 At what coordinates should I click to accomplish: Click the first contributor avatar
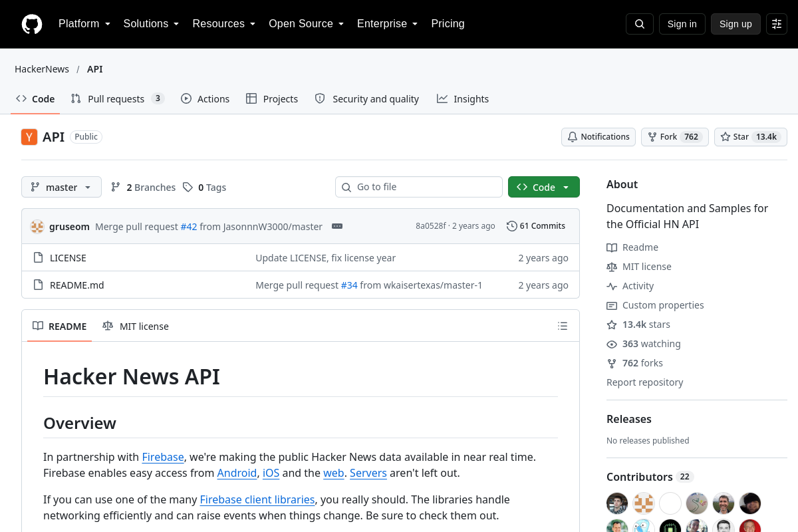click(x=617, y=503)
